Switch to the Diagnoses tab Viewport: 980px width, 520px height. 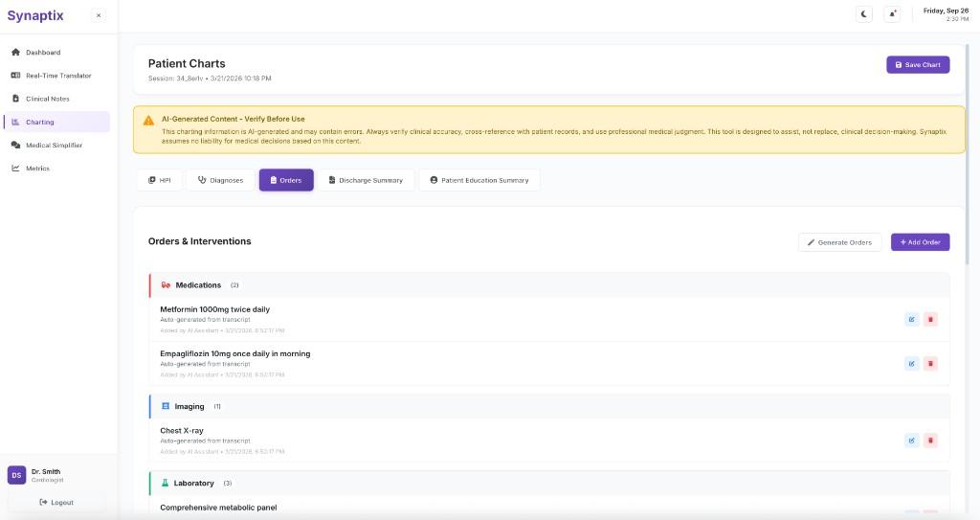coord(220,180)
